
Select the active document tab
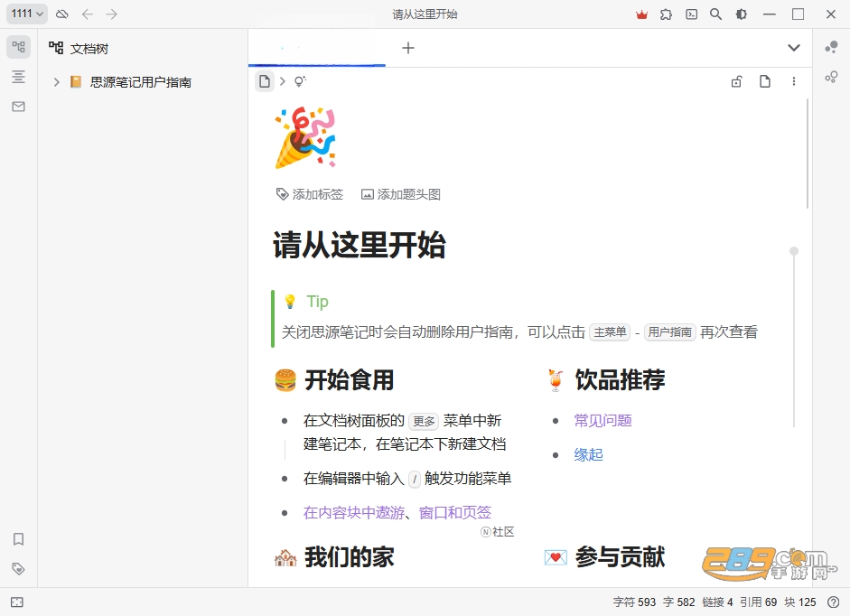316,48
